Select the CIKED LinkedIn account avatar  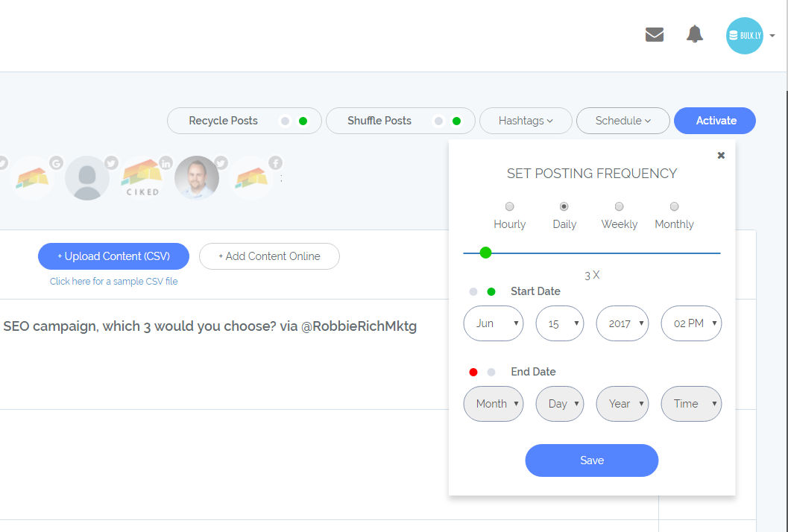point(142,178)
